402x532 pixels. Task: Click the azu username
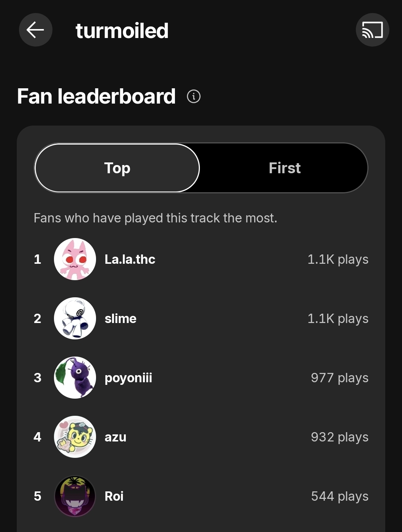115,437
